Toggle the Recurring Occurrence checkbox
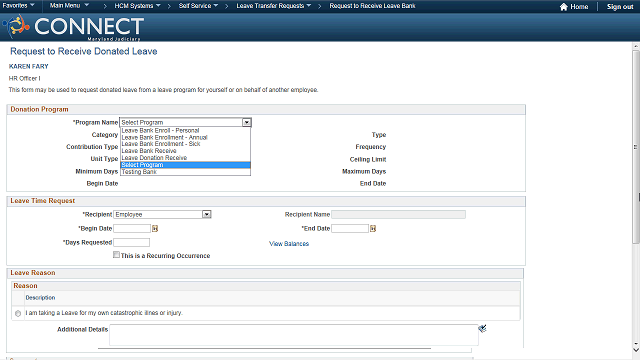 click(x=116, y=255)
